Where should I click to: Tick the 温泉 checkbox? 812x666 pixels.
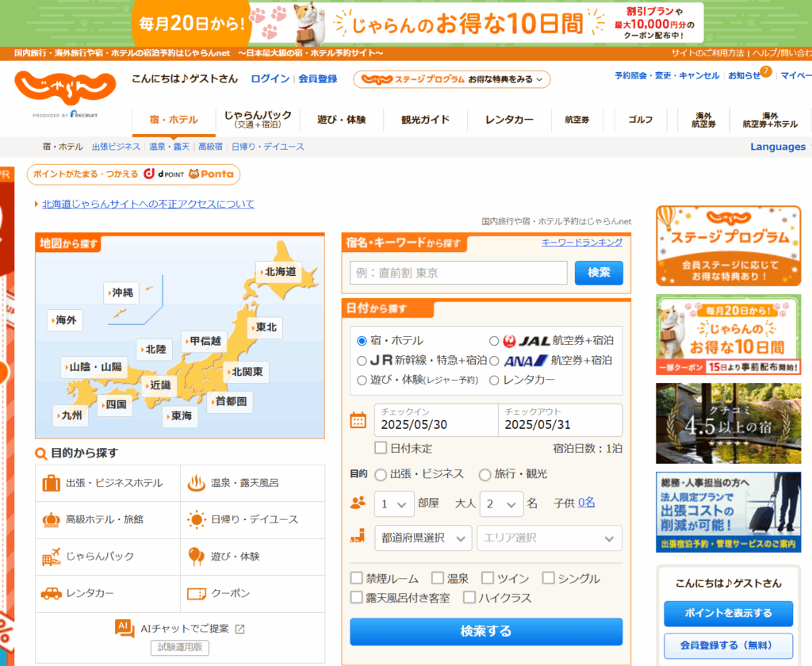[x=438, y=578]
